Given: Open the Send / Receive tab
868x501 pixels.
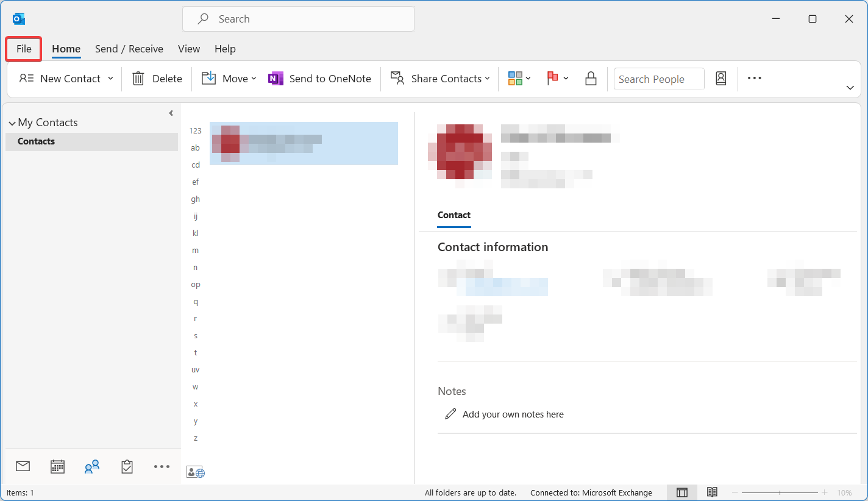Looking at the screenshot, I should pos(129,49).
